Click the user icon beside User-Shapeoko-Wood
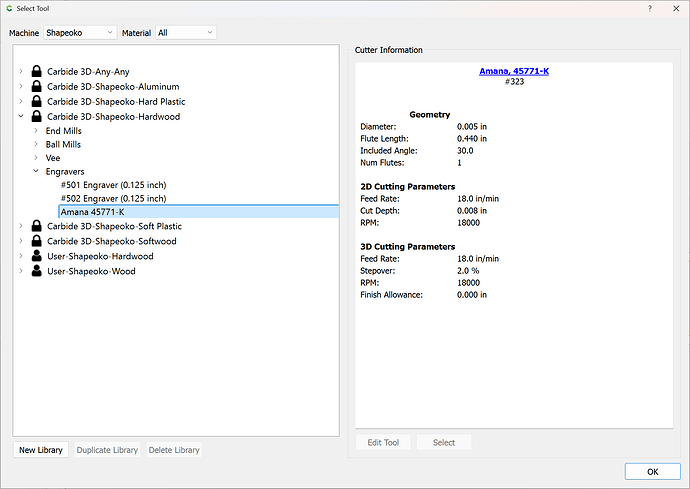The image size is (690, 489). (x=37, y=271)
